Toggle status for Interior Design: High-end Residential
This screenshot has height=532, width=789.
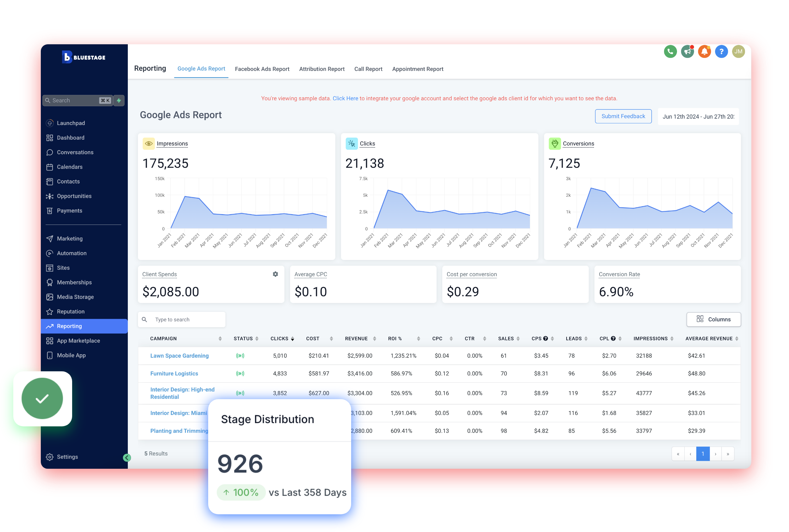click(x=240, y=393)
